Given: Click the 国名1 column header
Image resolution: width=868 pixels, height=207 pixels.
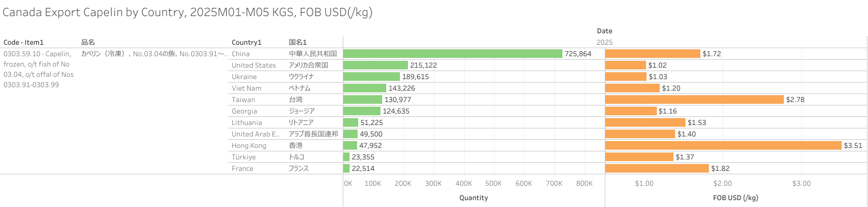Looking at the screenshot, I should tap(298, 42).
